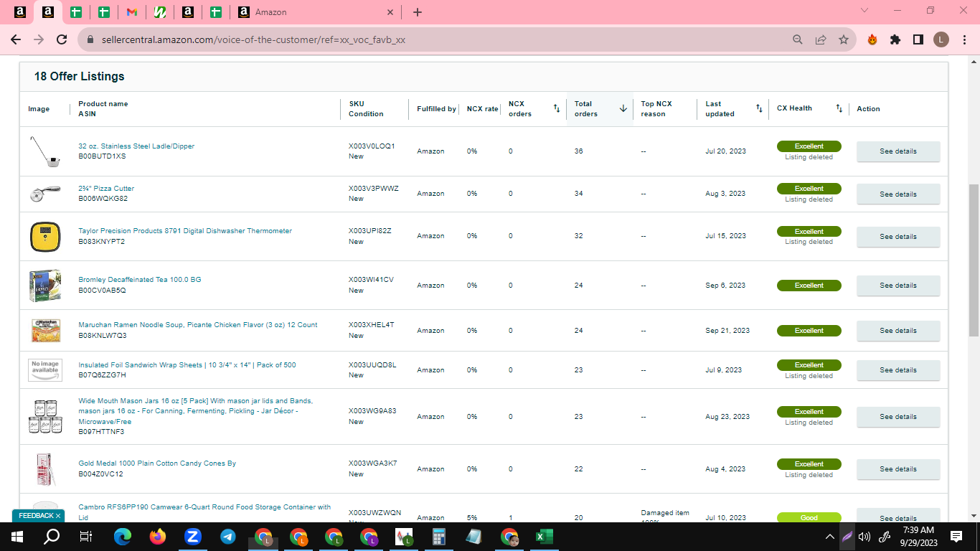Viewport: 980px width, 551px height.
Task: Open the Maruchan Ramen Noodle Soup link
Action: (198, 325)
